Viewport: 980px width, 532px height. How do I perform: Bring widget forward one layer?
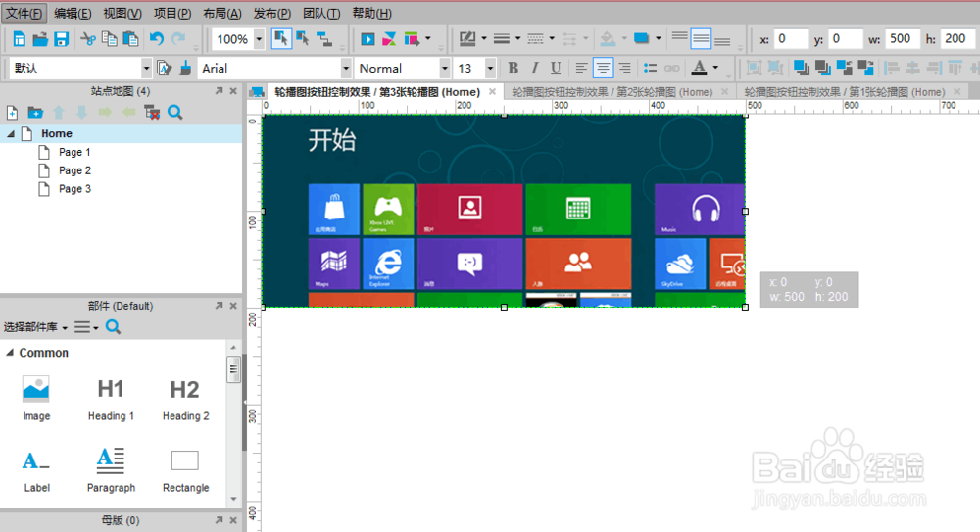coord(845,69)
